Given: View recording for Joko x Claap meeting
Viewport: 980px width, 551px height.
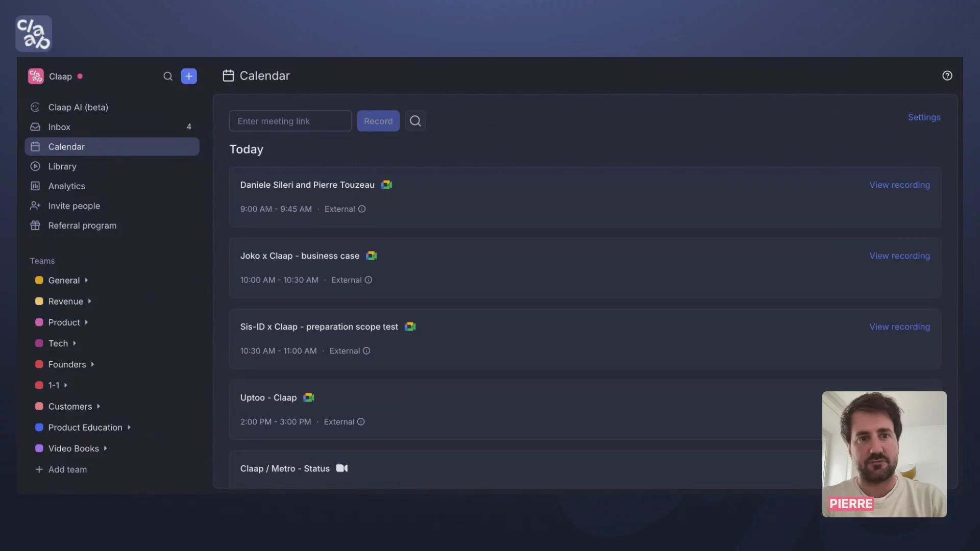Looking at the screenshot, I should 899,256.
